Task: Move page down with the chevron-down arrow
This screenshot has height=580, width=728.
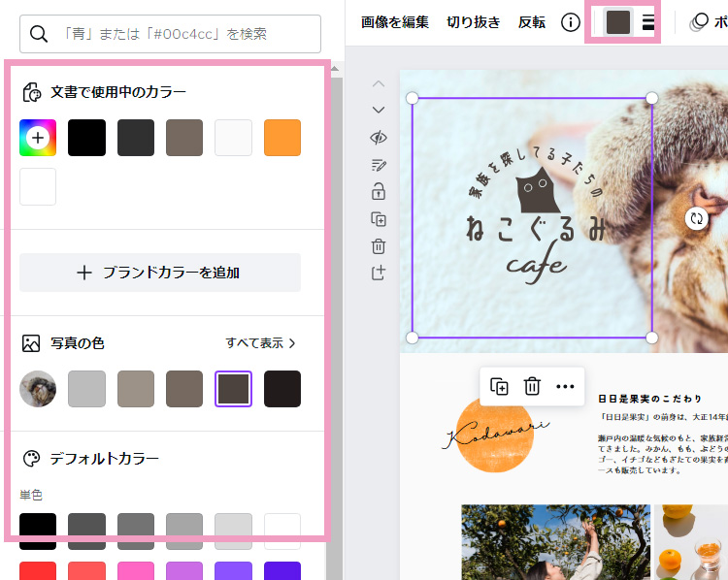Action: 379,110
